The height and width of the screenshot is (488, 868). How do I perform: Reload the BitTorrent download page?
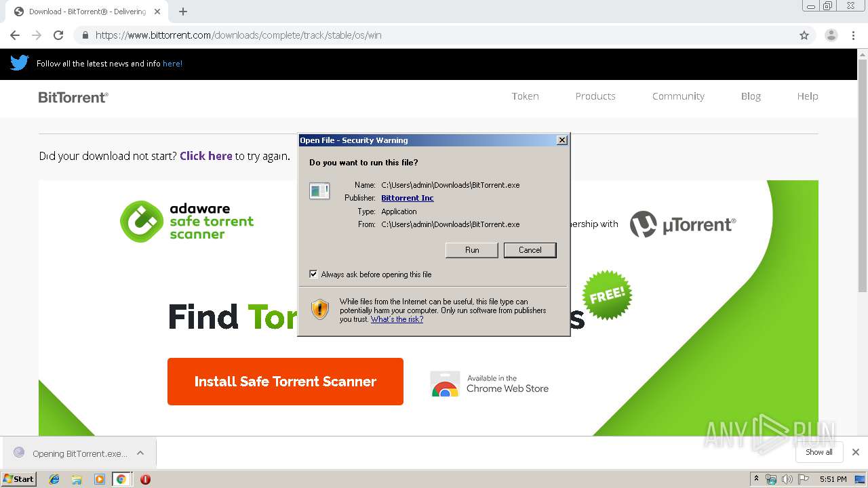[58, 35]
